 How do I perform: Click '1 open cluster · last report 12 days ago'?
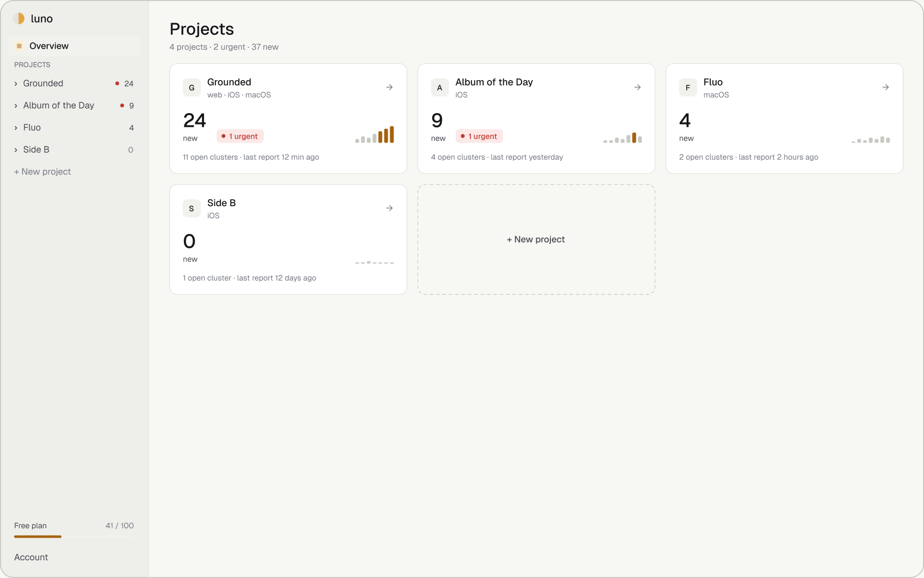pos(249,278)
